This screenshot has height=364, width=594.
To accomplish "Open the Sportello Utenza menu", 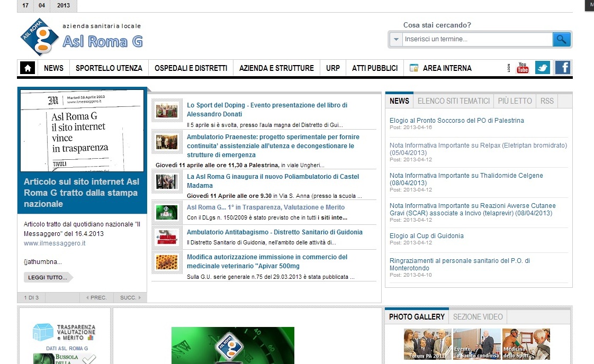I will 109,68.
